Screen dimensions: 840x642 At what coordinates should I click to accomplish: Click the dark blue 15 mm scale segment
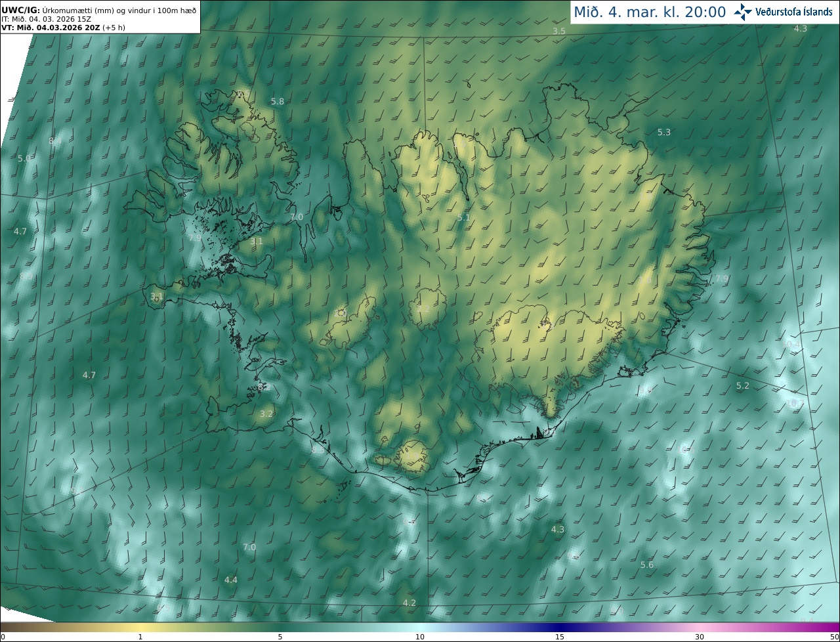click(x=560, y=627)
